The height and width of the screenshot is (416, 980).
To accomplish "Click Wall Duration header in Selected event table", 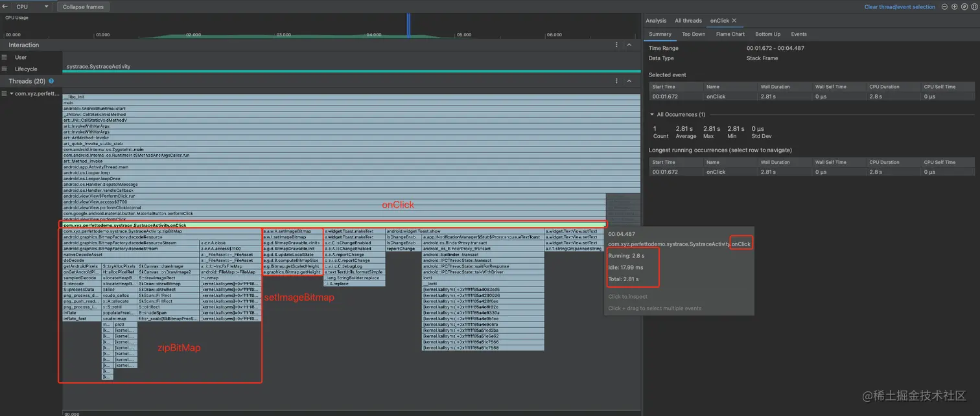I will [x=784, y=86].
